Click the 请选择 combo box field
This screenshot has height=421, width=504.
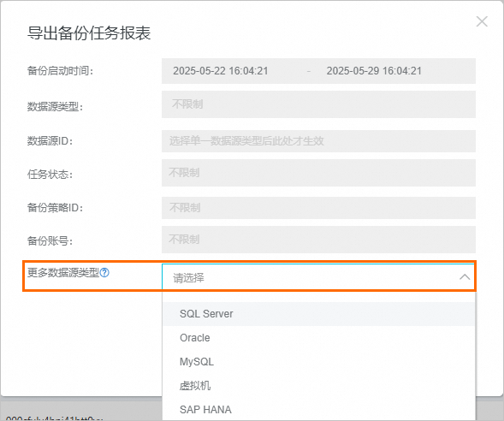coord(318,277)
